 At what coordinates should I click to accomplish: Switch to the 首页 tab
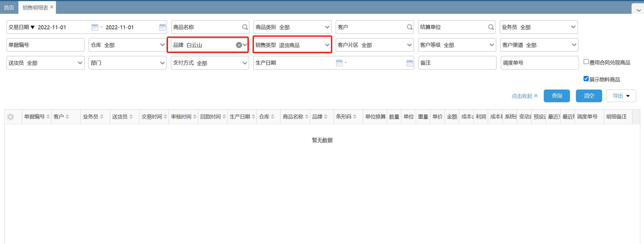pos(9,8)
